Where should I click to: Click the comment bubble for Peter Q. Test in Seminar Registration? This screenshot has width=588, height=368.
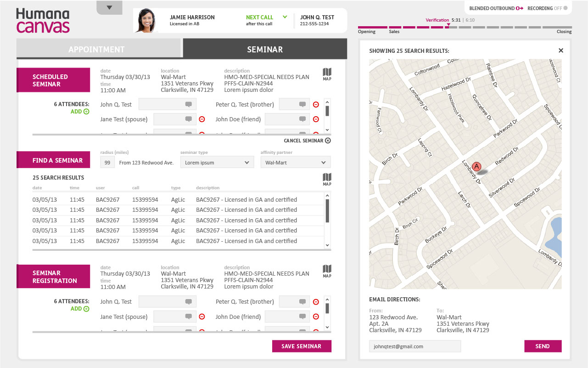(302, 302)
